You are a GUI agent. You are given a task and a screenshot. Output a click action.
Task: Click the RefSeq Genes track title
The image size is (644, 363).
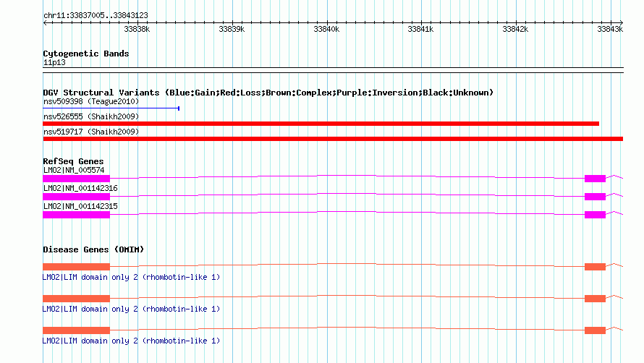pyautogui.click(x=73, y=161)
